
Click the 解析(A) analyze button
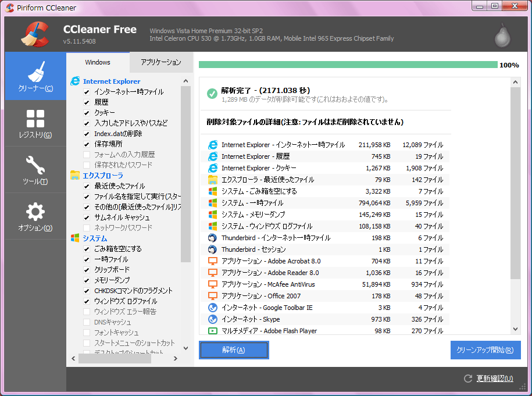pos(234,350)
